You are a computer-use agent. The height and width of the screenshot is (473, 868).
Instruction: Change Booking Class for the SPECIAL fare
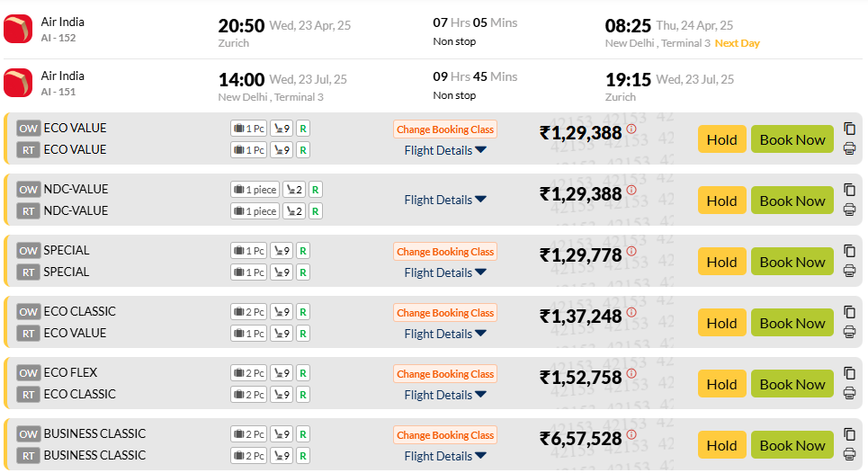[x=445, y=252]
